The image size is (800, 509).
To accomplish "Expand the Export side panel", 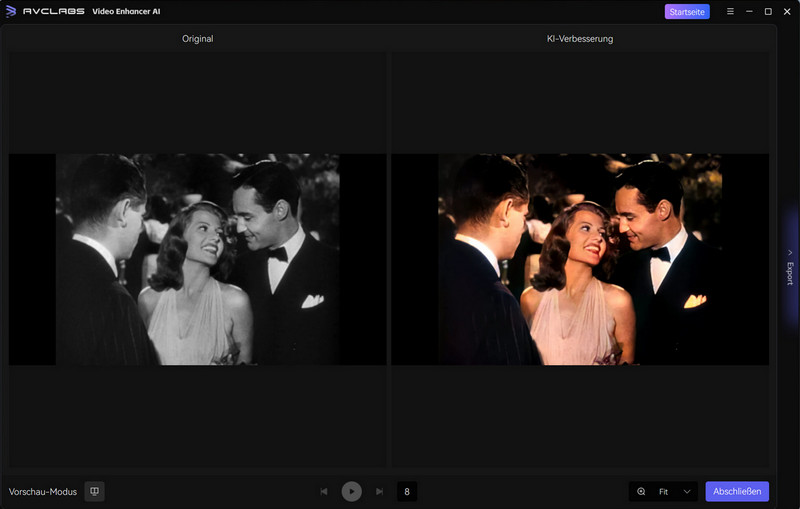I will (790, 266).
